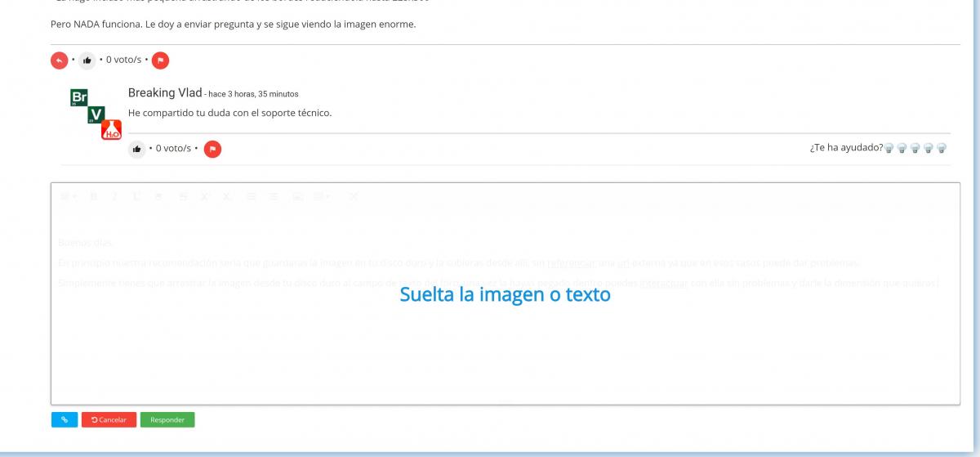Report Breaking Vlad's answer with flag icon

(212, 149)
